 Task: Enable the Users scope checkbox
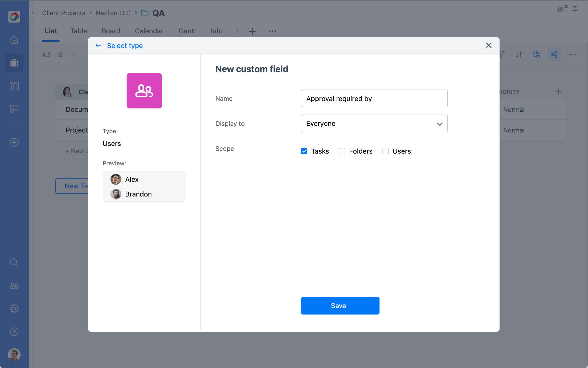click(x=386, y=151)
